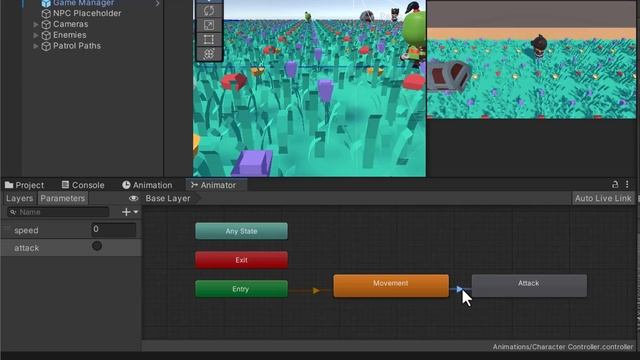Viewport: 640px width, 360px height.
Task: Select NPC Placeholder in the hierarchy
Action: tap(87, 13)
